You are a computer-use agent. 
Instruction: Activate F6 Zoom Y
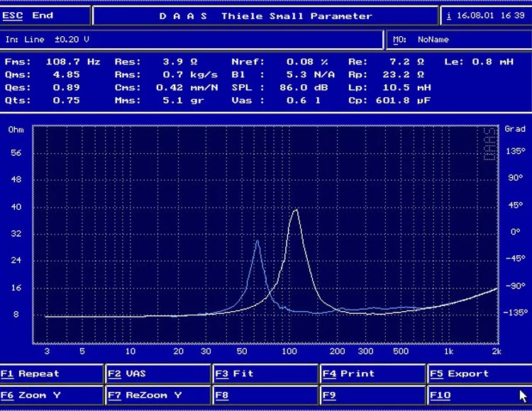tap(52, 395)
